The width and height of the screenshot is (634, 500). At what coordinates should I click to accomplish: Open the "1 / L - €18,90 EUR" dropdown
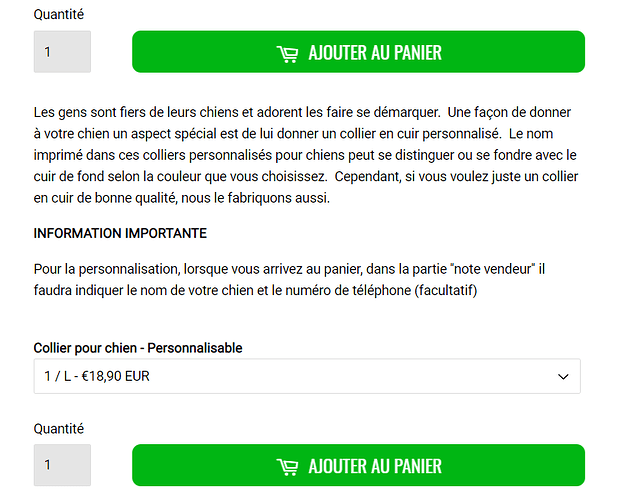306,377
